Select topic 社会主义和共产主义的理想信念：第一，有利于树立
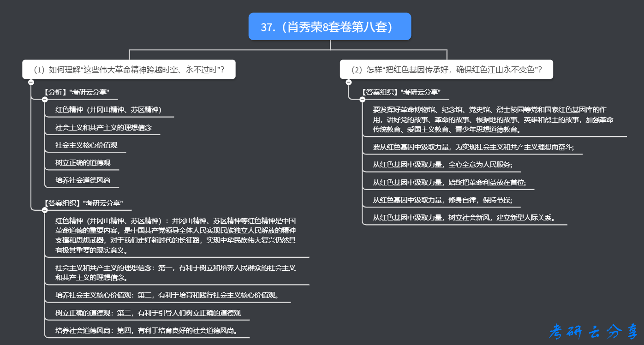 176,273
